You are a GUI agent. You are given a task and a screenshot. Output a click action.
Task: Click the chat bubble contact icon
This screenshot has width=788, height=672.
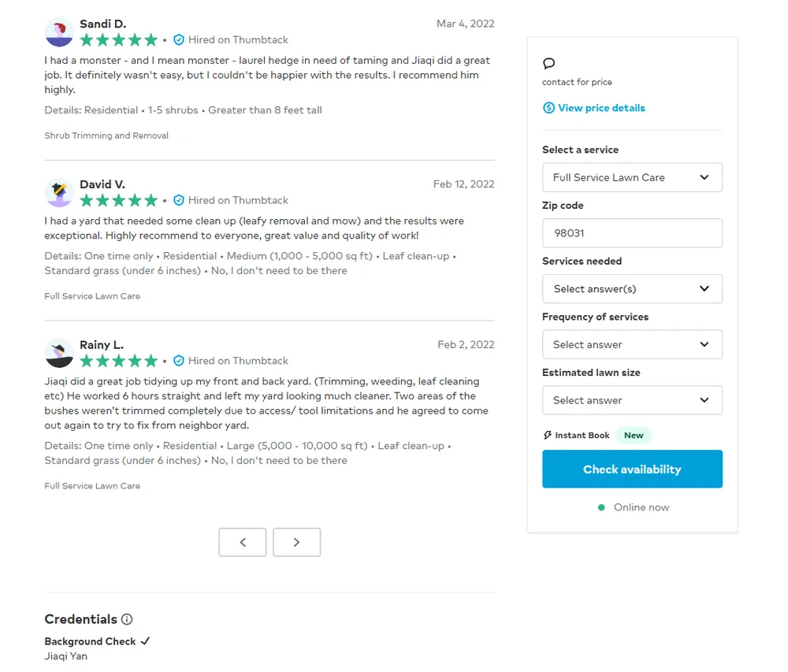pos(549,64)
